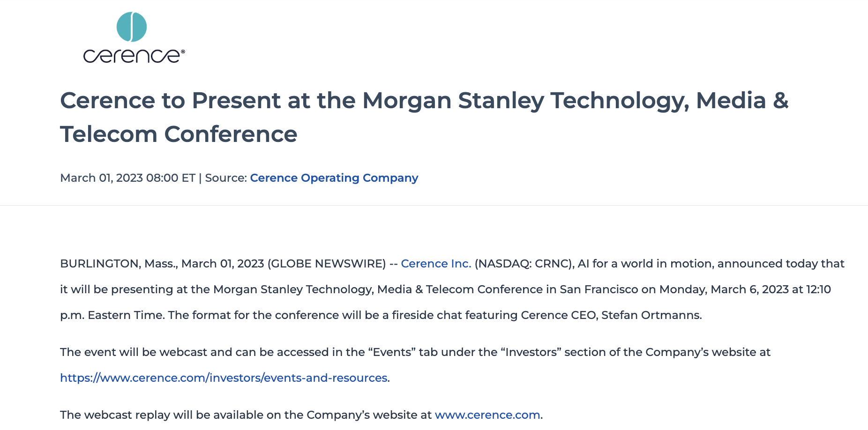The width and height of the screenshot is (868, 430).
Task: Click the sentence starting 'The webcast replay'
Action: (301, 415)
